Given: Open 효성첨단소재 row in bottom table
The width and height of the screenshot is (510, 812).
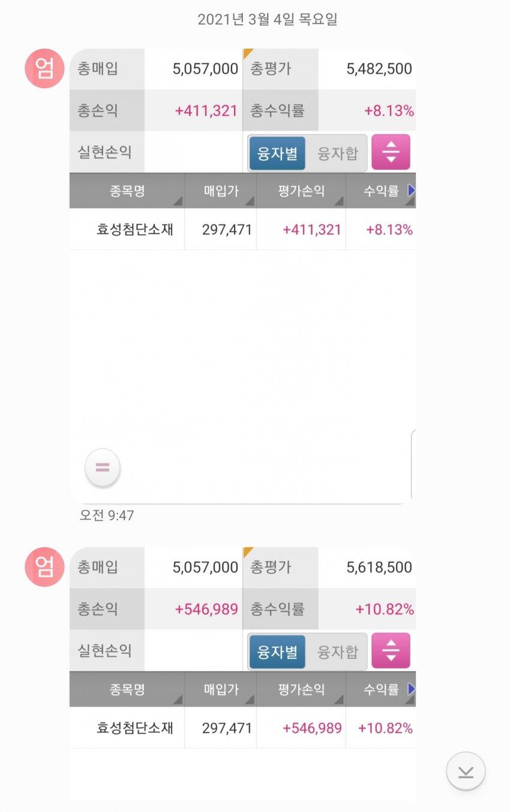Looking at the screenshot, I should (135, 727).
